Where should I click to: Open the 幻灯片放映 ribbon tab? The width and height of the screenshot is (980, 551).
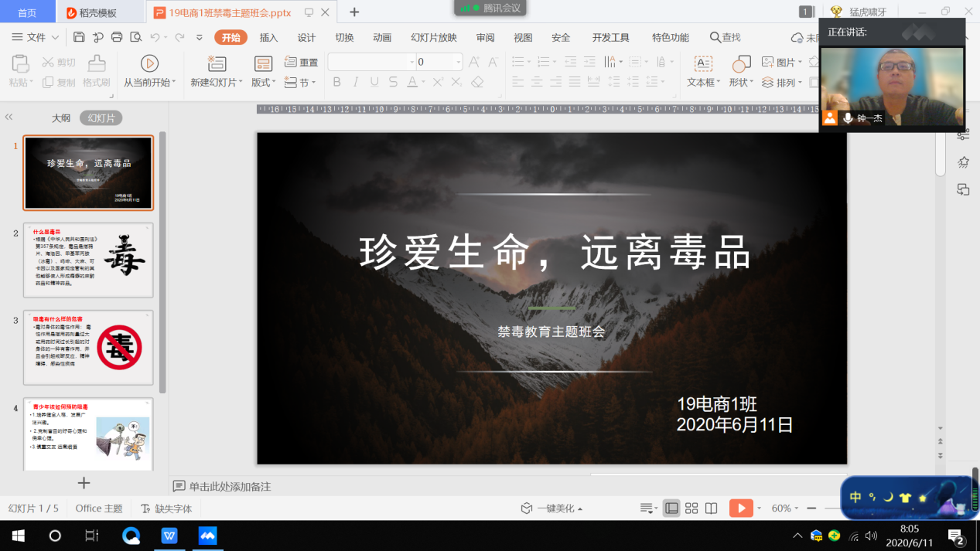(x=433, y=38)
